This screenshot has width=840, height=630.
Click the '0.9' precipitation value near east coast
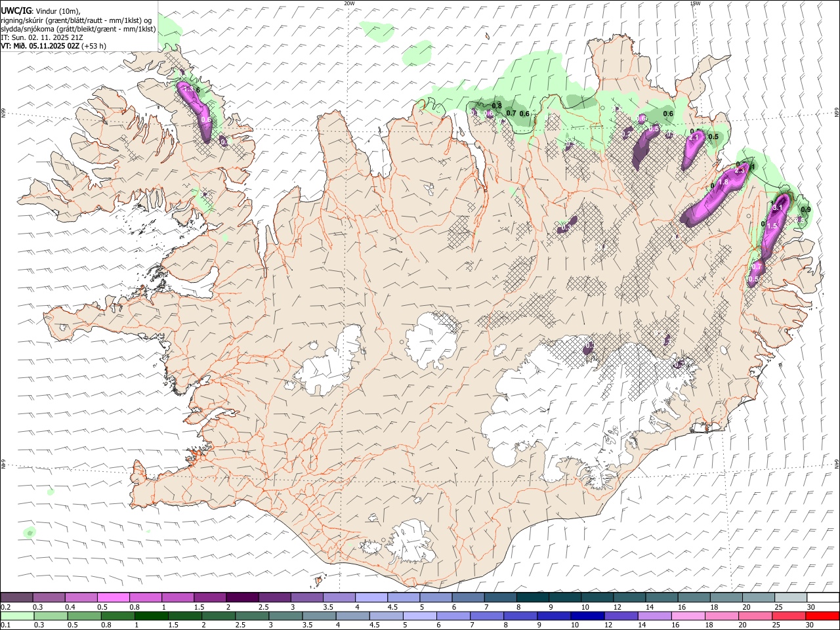click(806, 209)
